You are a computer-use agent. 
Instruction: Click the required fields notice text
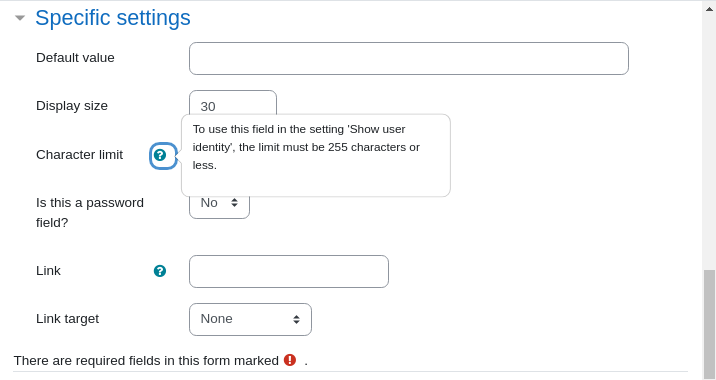(x=146, y=360)
